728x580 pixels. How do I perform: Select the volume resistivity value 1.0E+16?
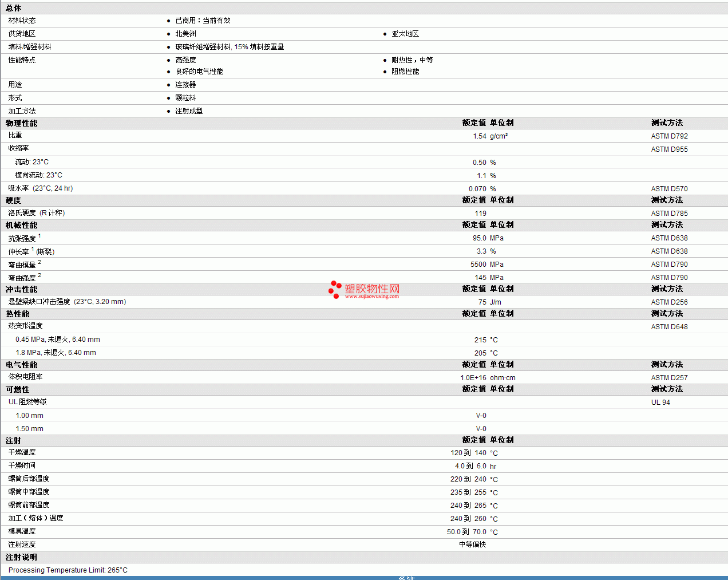473,378
